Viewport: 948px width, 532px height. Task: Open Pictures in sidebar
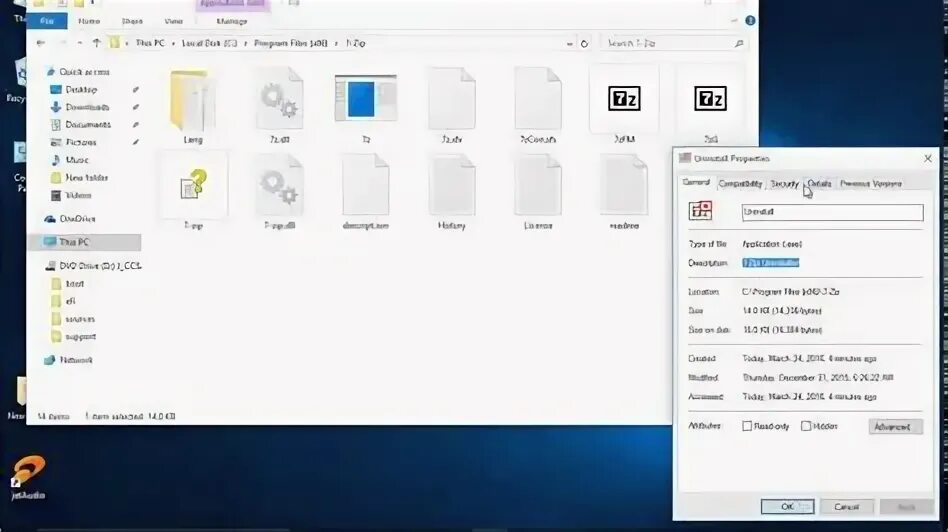pos(80,142)
